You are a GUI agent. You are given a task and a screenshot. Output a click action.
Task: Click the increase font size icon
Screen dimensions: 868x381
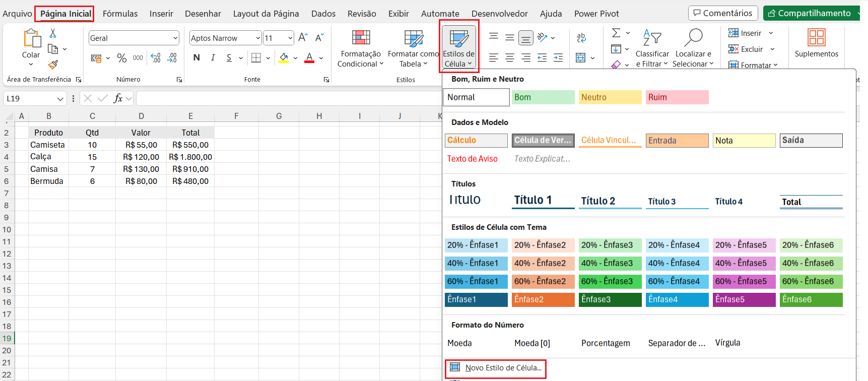[303, 38]
